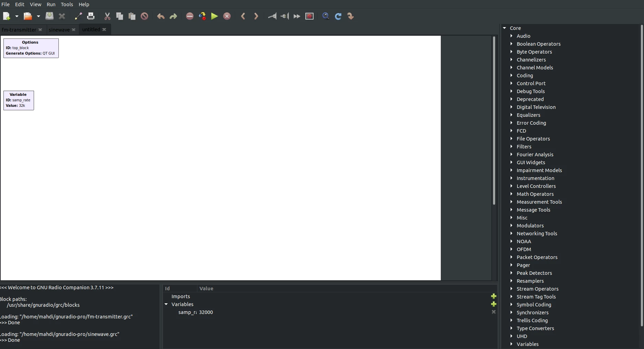Open the Help menu
644x349 pixels.
(x=84, y=4)
